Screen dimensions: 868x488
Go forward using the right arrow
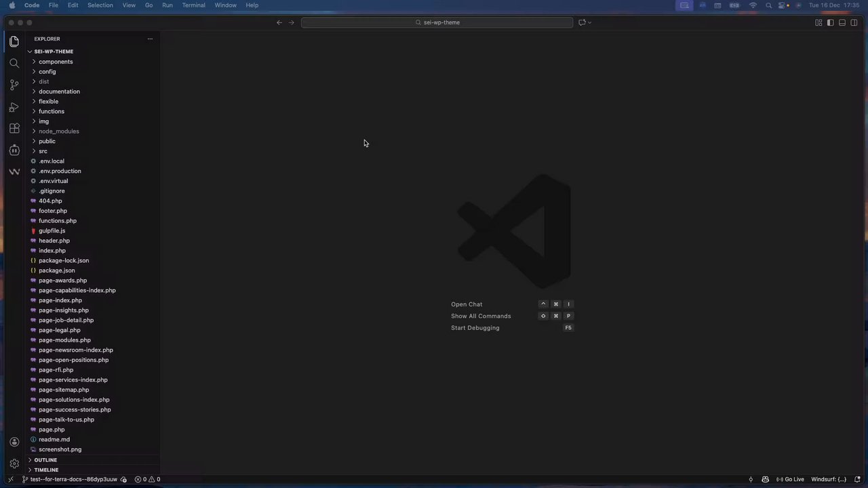292,22
